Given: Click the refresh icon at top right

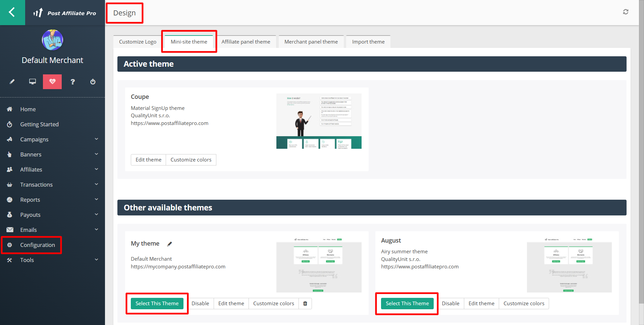Looking at the screenshot, I should [626, 12].
